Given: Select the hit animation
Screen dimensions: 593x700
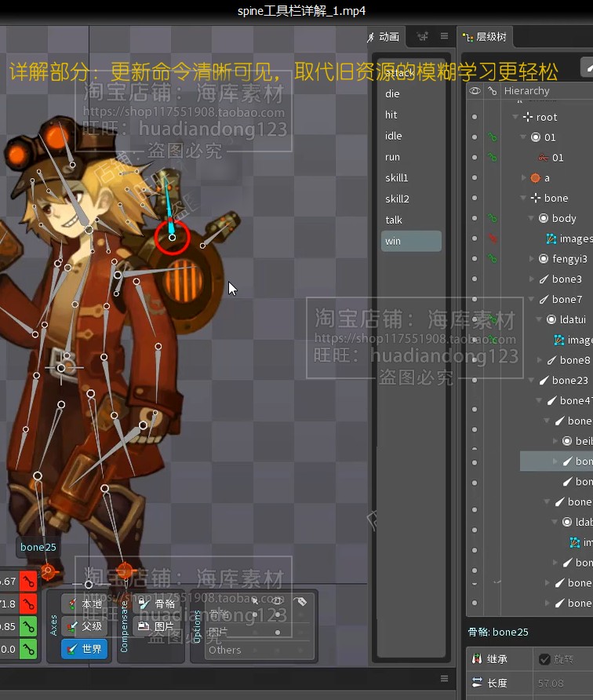Looking at the screenshot, I should coord(410,115).
